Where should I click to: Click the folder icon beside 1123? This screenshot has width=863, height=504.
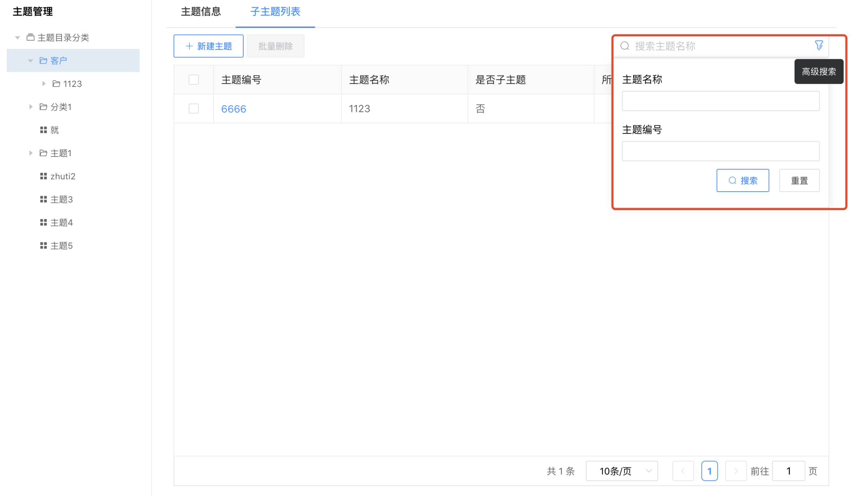[57, 83]
